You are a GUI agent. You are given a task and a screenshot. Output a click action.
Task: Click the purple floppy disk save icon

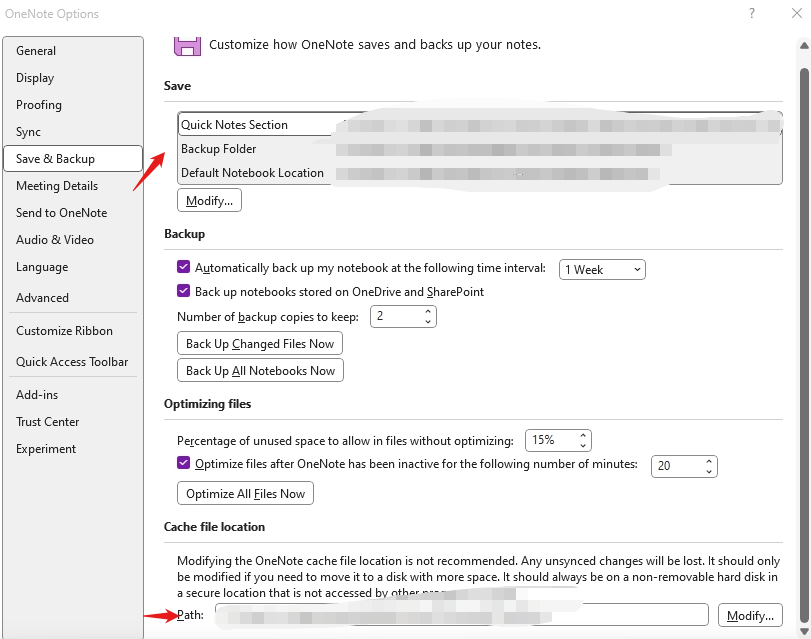(187, 46)
